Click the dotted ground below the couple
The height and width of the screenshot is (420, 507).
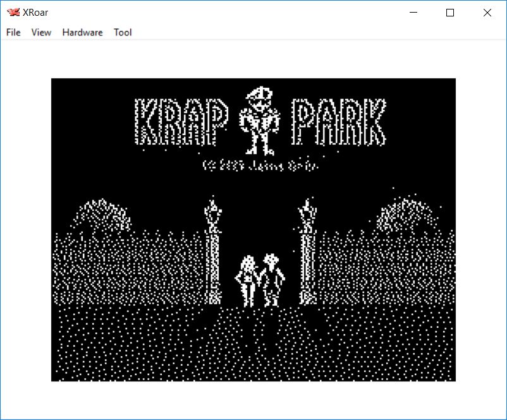(258, 341)
